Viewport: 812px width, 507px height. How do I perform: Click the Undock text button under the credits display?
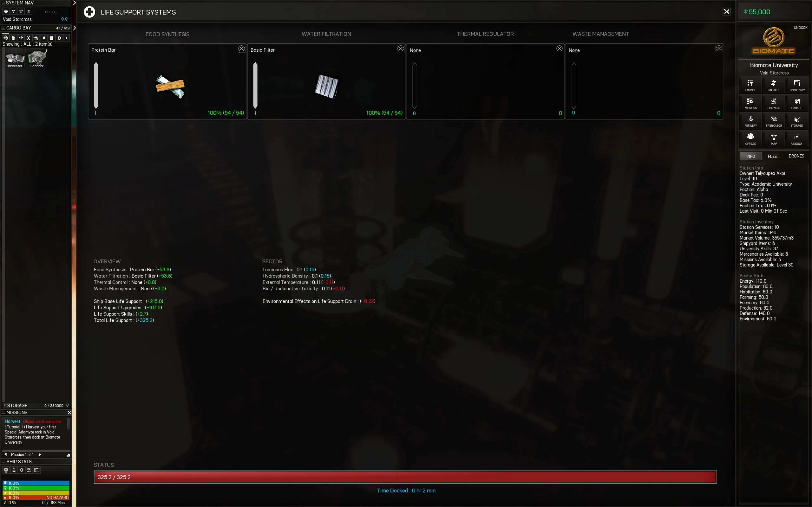(800, 28)
